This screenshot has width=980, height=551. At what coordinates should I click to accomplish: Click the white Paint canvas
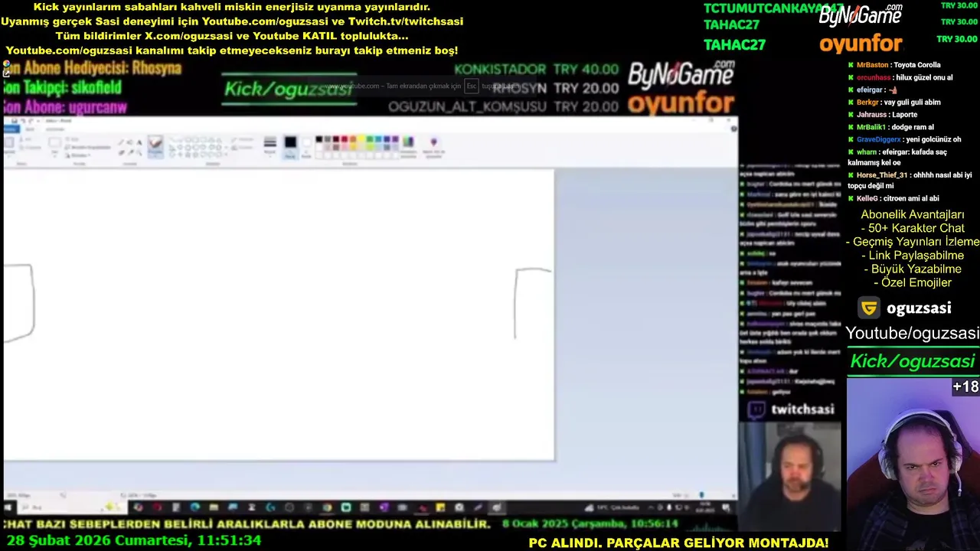tap(279, 315)
